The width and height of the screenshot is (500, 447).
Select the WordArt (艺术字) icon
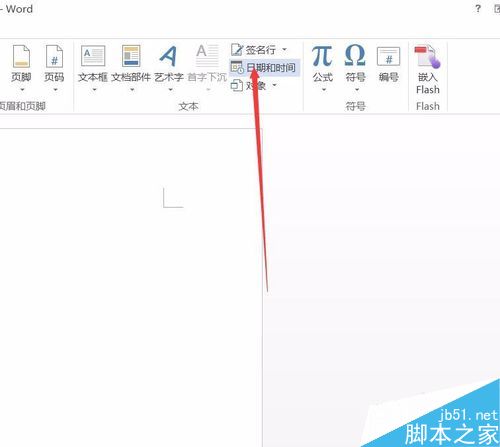pos(169,56)
